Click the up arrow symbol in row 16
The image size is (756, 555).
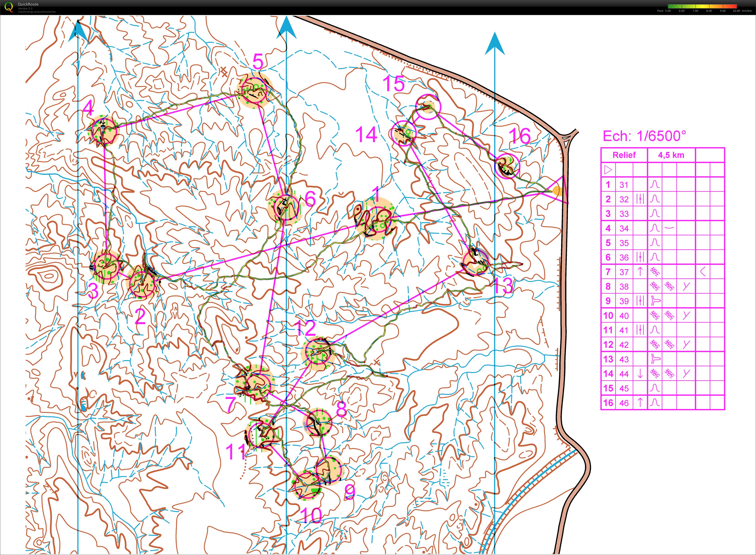tap(640, 402)
